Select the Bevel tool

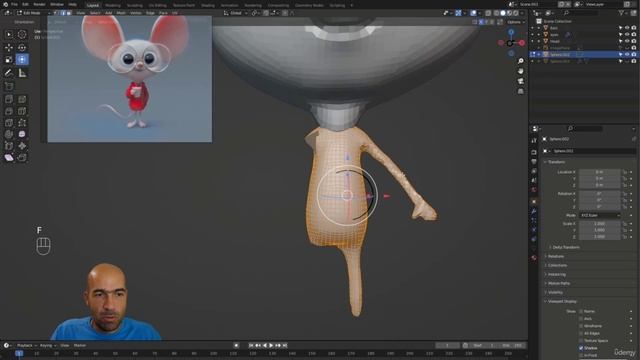click(x=9, y=111)
